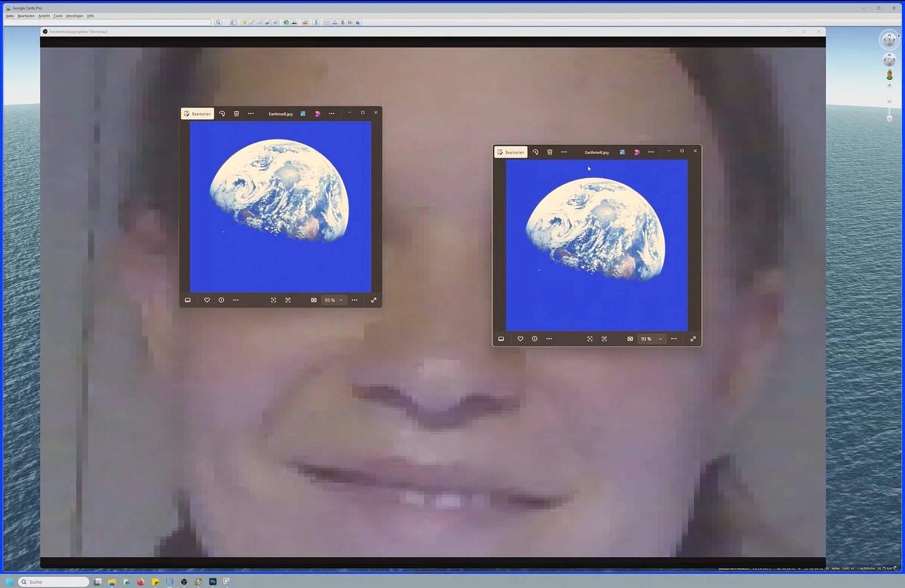Viewport: 905px width, 588px height.
Task: Toggle the filmstrip in the right photo window
Action: pos(501,339)
